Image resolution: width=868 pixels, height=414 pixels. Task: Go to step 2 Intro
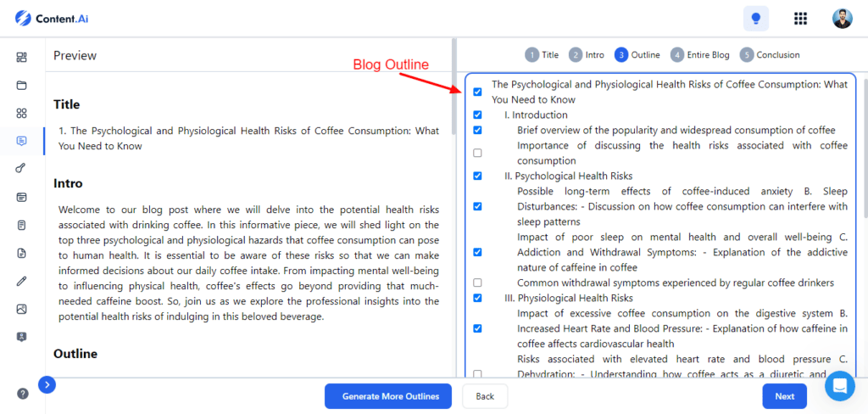[x=587, y=55]
